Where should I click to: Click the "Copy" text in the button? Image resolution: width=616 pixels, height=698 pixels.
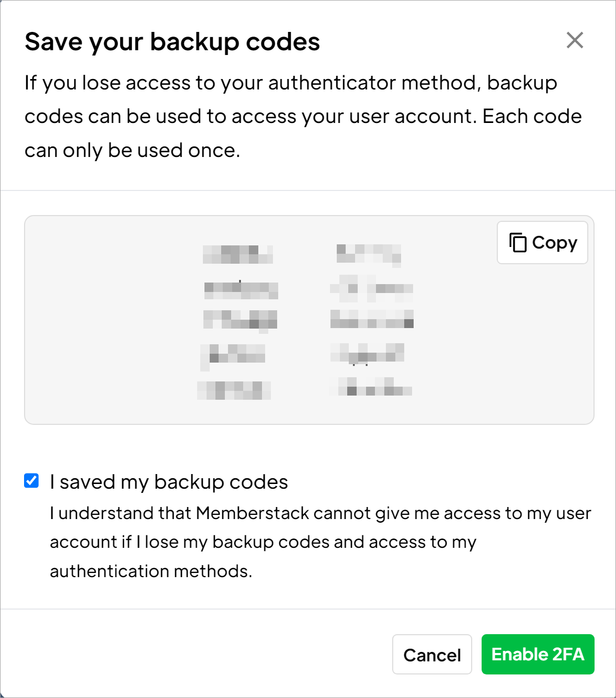coord(554,243)
